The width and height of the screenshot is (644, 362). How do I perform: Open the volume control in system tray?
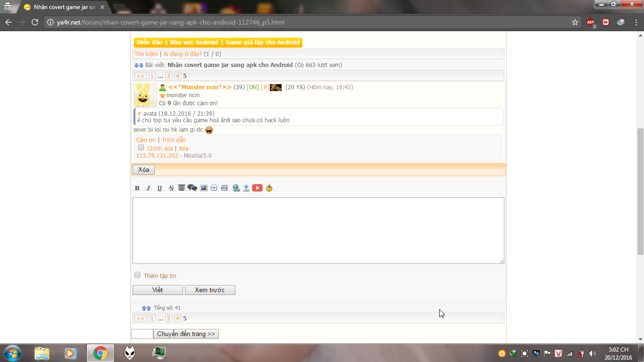[x=593, y=354]
